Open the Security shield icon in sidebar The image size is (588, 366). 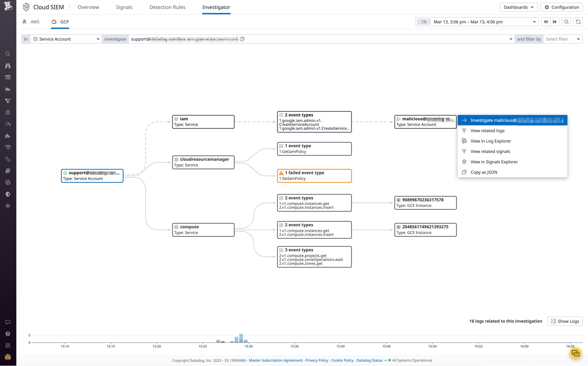(x=8, y=194)
